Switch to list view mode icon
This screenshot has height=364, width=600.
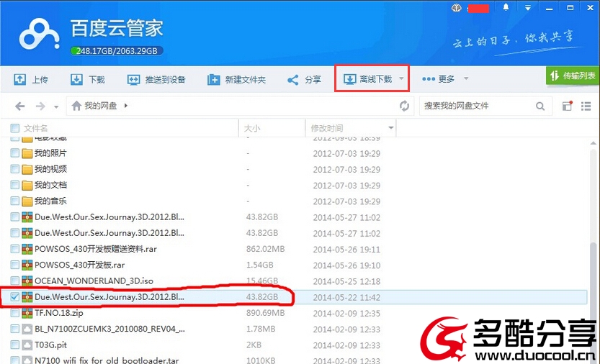tap(586, 106)
